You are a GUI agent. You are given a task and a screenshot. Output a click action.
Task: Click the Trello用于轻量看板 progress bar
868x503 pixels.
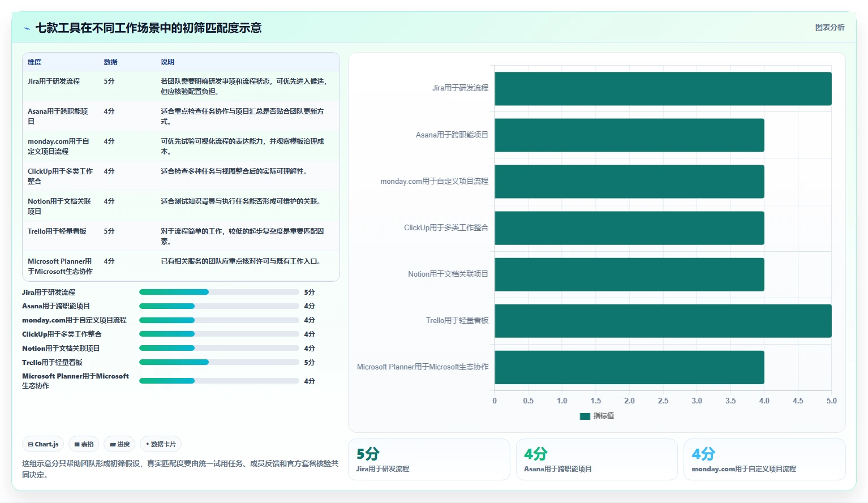[x=219, y=362]
